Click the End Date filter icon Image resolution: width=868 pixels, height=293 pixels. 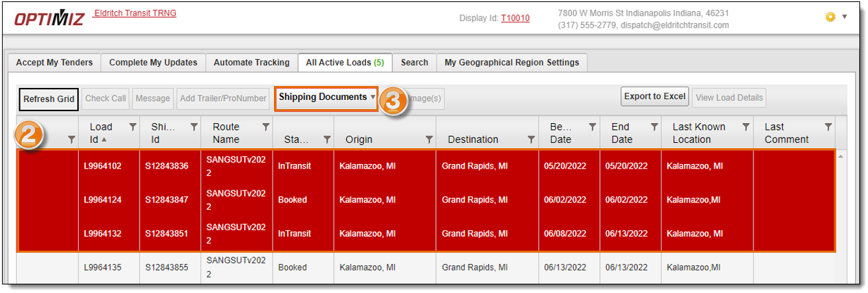(654, 127)
